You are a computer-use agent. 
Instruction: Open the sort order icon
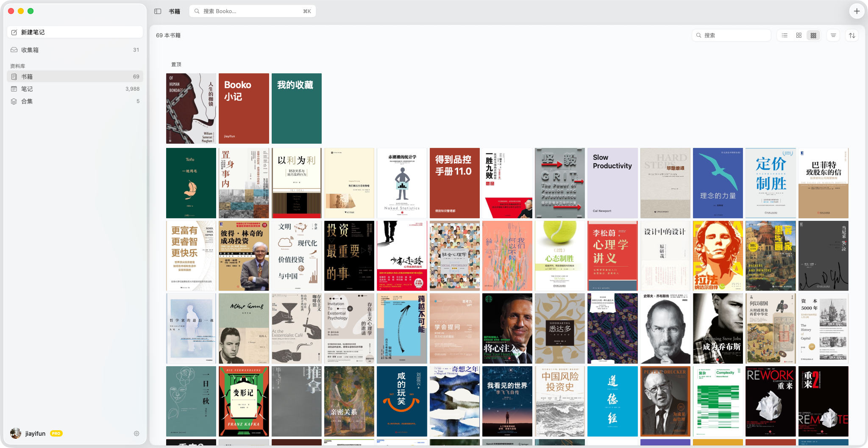coord(852,36)
